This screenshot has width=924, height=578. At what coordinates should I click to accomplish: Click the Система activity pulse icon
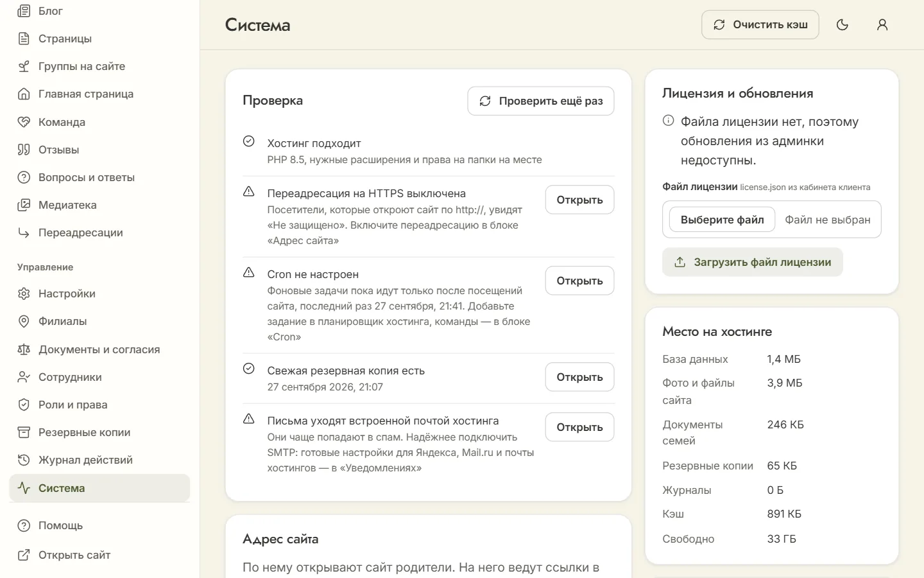coord(24,488)
